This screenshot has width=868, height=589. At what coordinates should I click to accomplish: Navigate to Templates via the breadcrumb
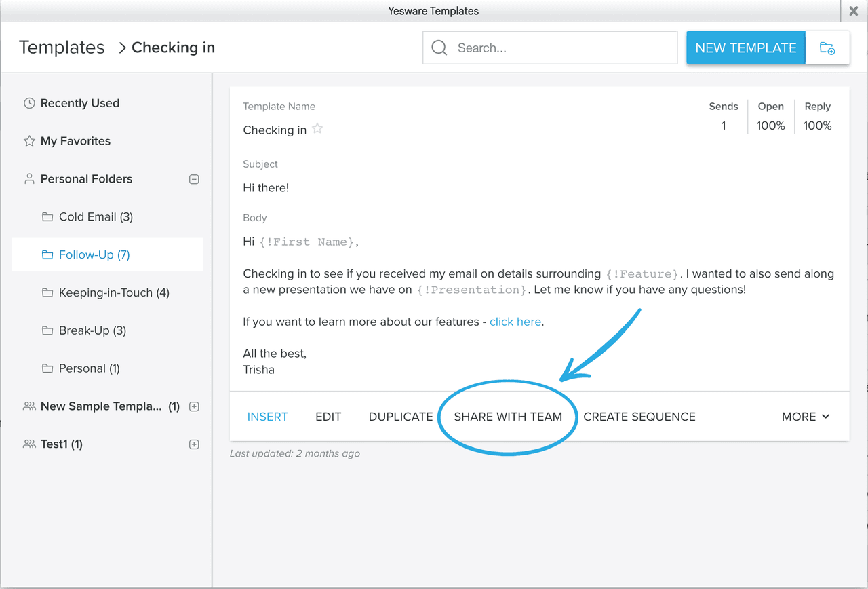pyautogui.click(x=62, y=47)
